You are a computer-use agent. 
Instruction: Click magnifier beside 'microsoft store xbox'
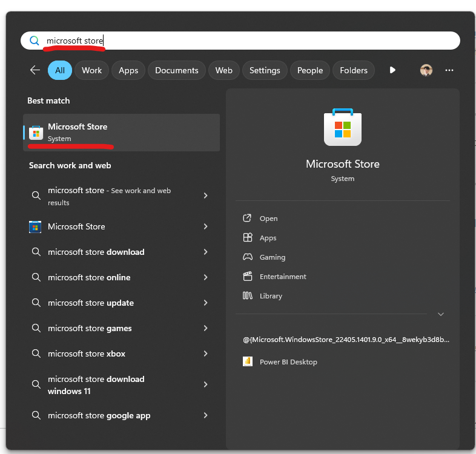36,354
